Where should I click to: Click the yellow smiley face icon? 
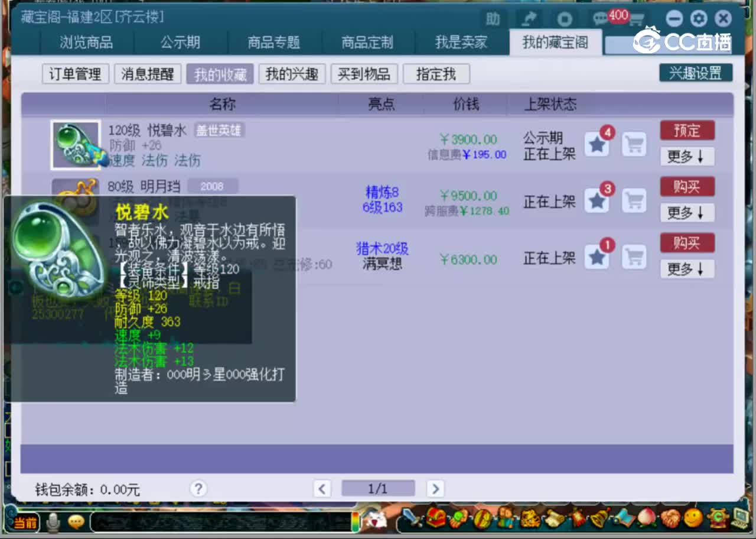click(693, 518)
